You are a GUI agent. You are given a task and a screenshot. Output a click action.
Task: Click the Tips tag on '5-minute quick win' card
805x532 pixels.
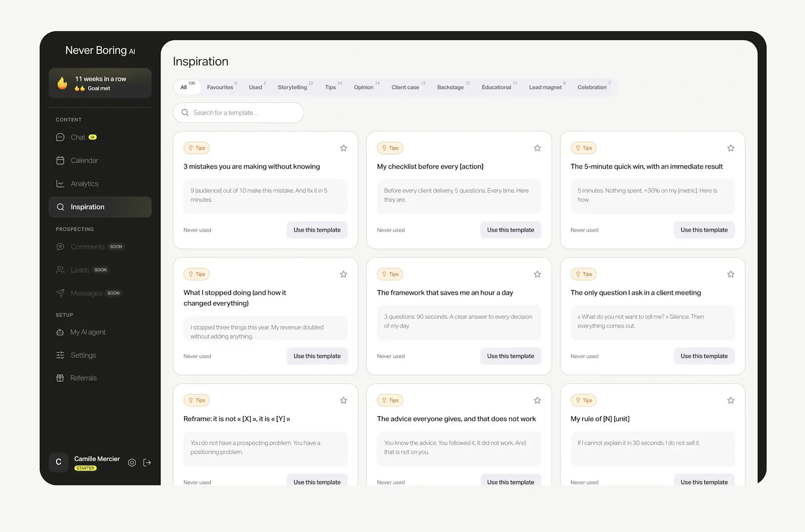click(584, 148)
